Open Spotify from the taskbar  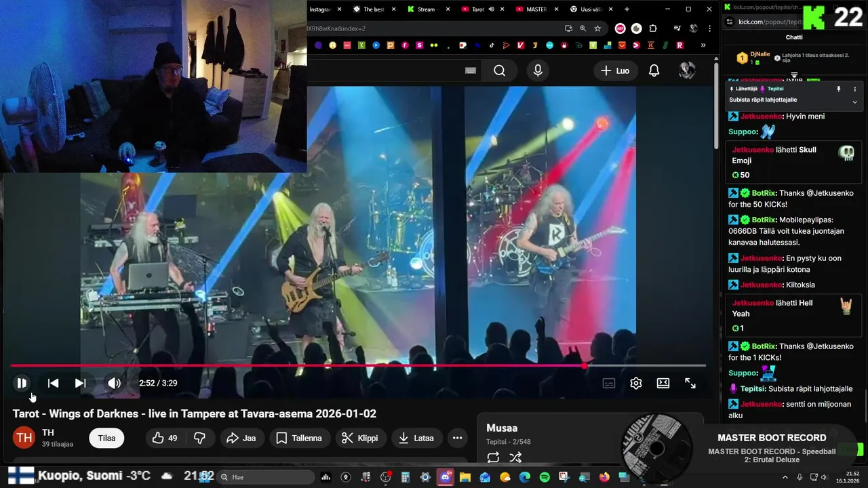(x=545, y=477)
